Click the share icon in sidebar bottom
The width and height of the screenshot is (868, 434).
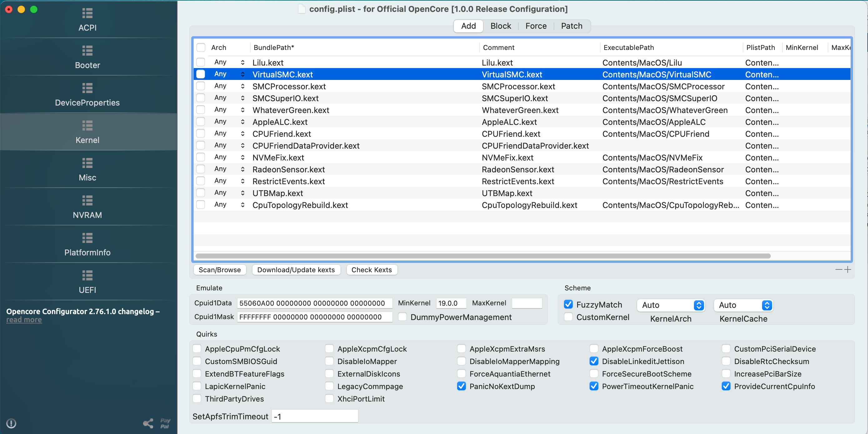pos(148,423)
